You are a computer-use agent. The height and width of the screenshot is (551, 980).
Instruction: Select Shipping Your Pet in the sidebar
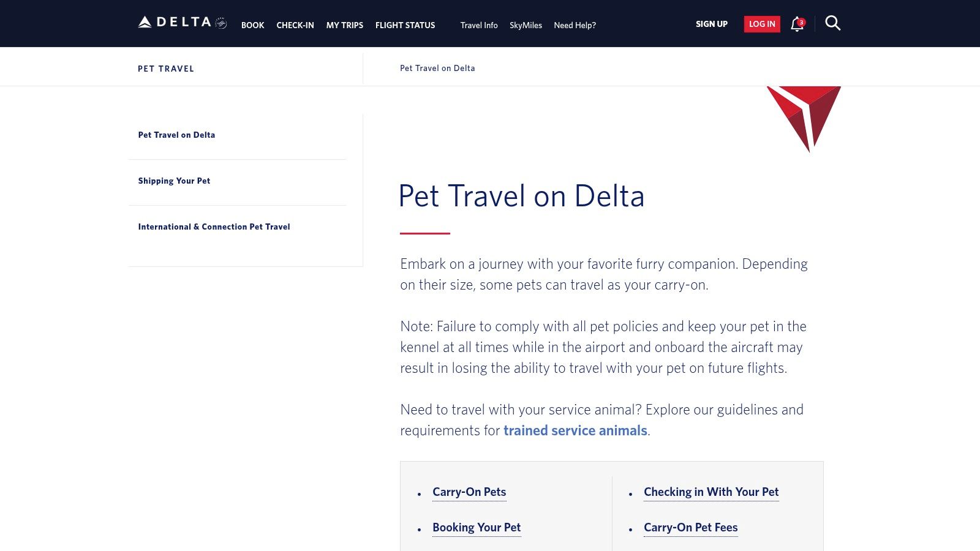[x=174, y=181]
